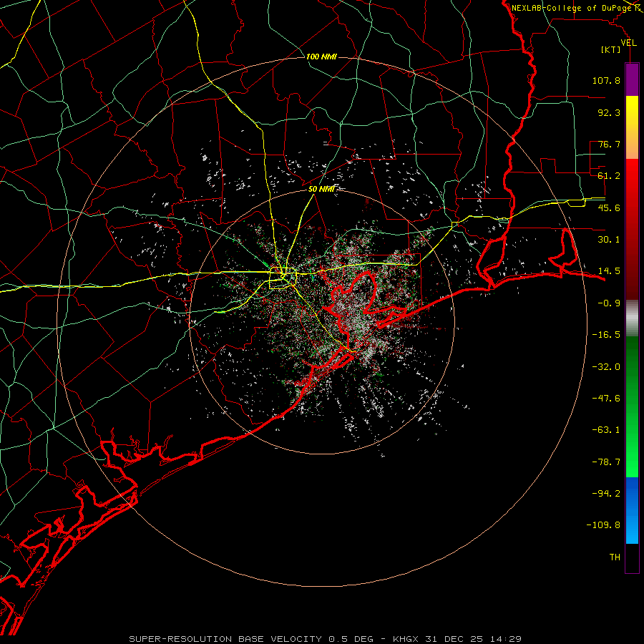Click the 31 DEC 25 date text
This screenshot has height=644, width=644.
click(454, 639)
